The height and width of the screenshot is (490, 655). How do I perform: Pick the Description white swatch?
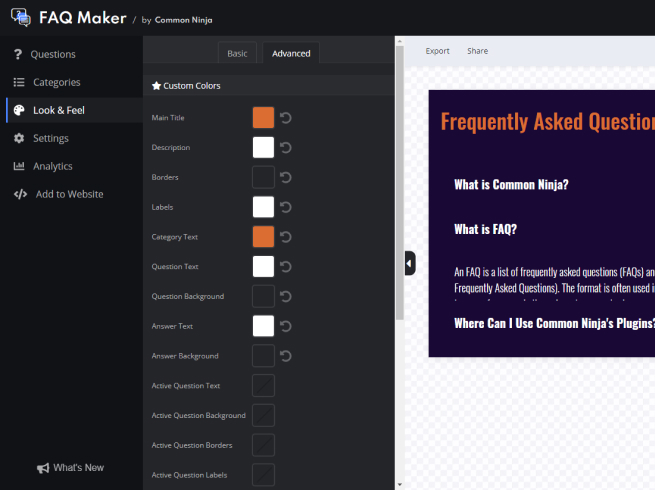point(263,147)
